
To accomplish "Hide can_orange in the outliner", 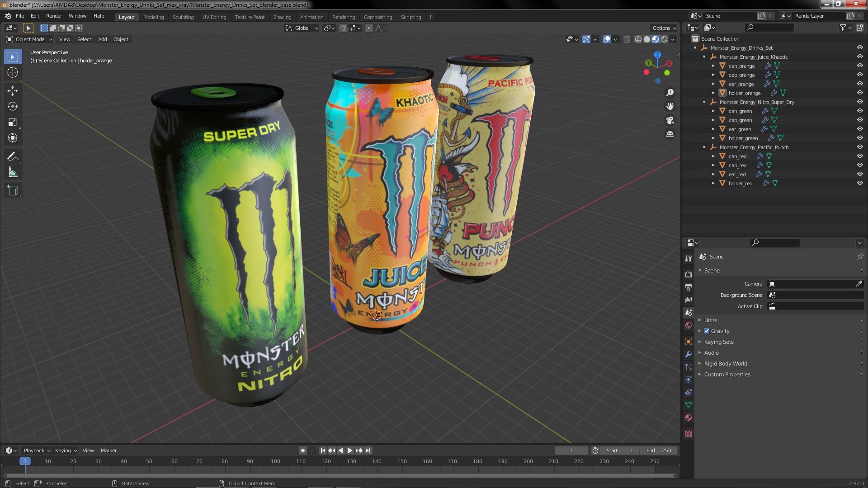I will coord(860,66).
